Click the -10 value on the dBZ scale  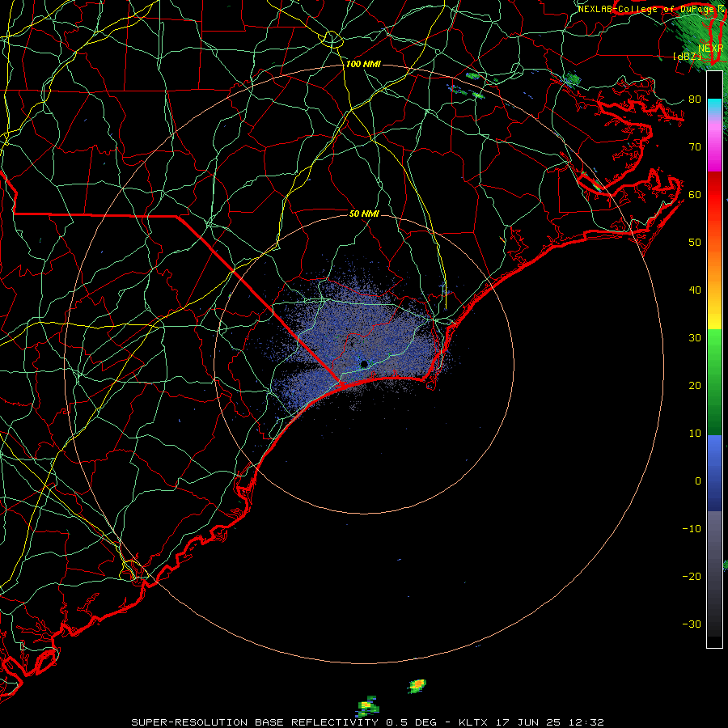tap(692, 529)
